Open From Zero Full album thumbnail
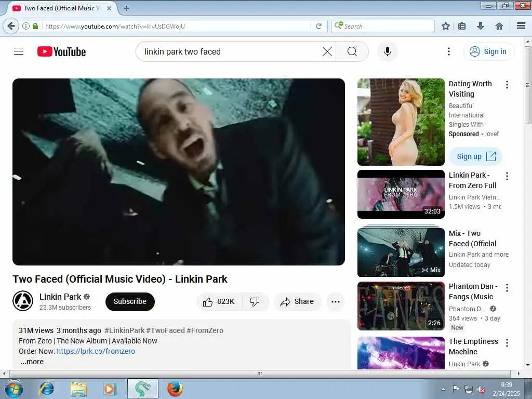Screen dimensions: 532x399 [x=401, y=194]
